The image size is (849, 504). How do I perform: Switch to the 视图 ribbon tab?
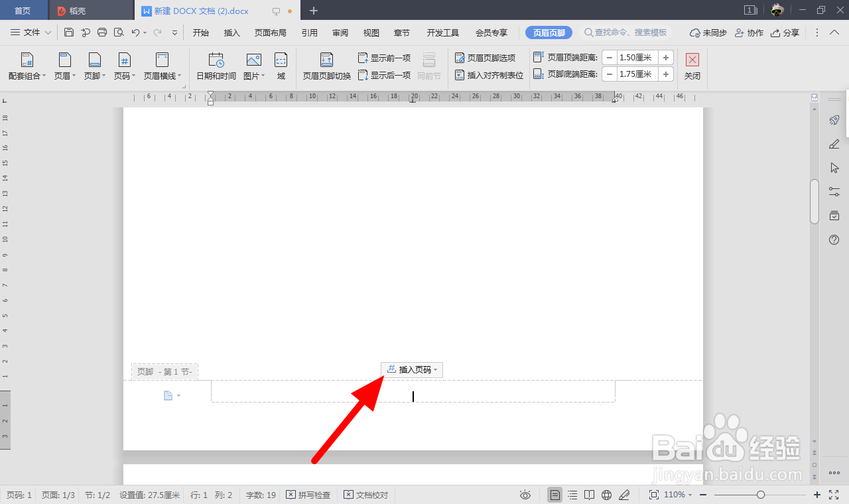(x=371, y=32)
